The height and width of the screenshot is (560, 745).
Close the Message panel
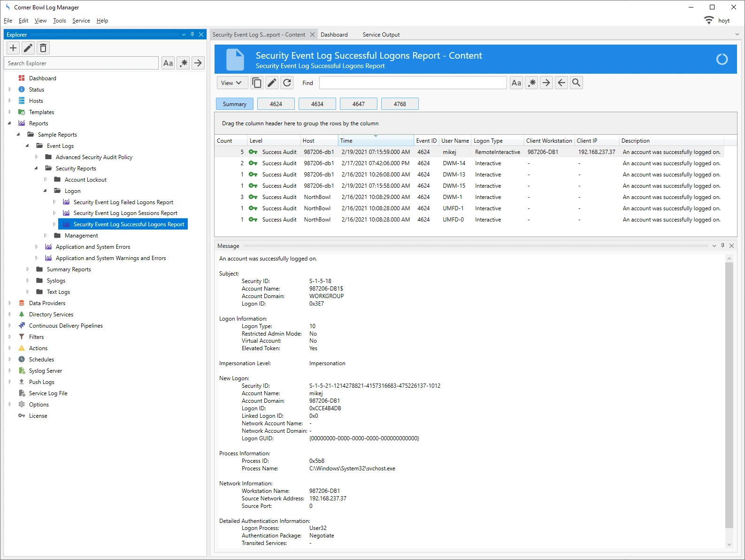731,245
